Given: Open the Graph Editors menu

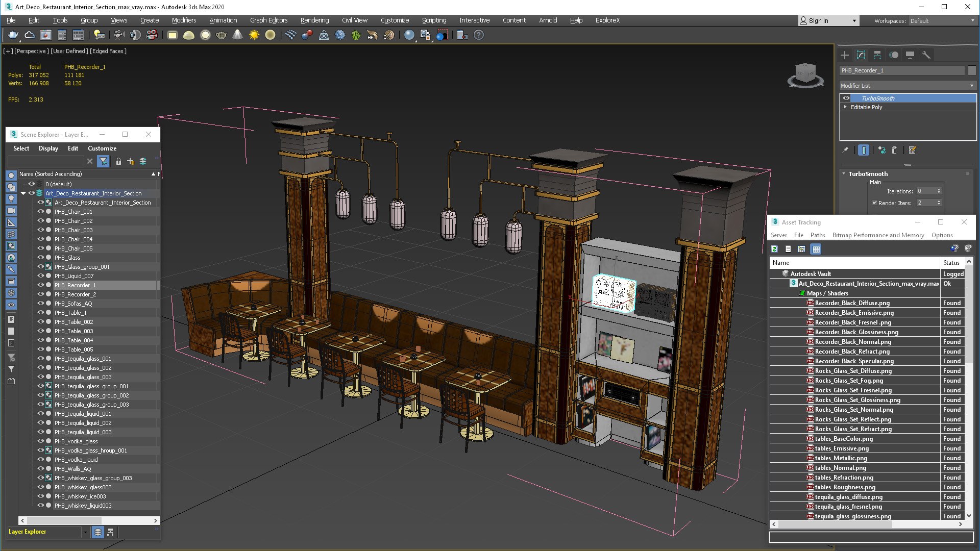Looking at the screenshot, I should [268, 20].
